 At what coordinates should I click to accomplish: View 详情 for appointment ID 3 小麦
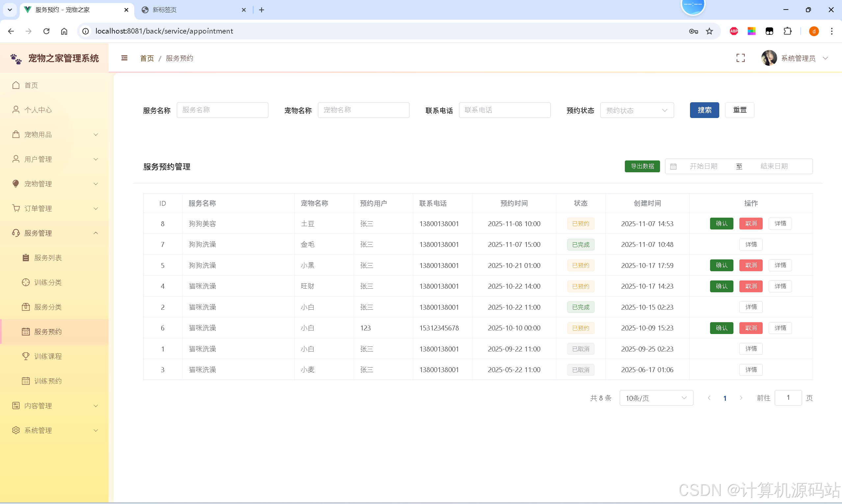751,370
